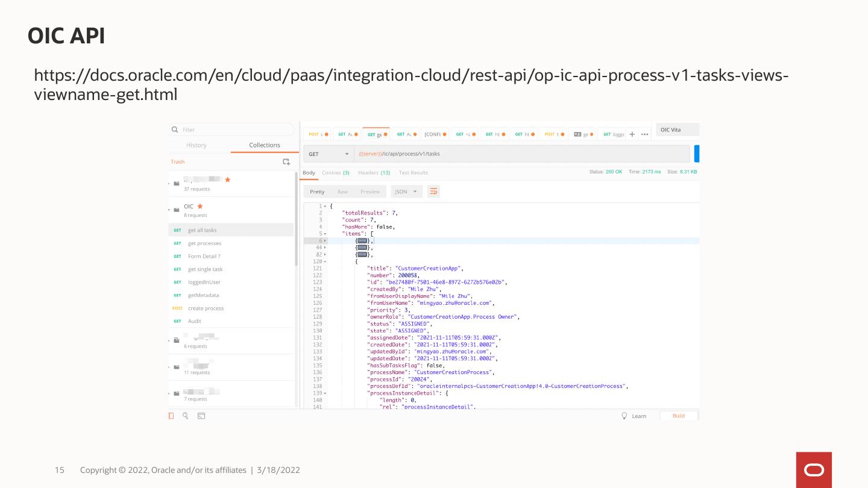Expand the collapsed JSON item at line 44
Viewport: 868px width, 488px height.
(325, 248)
